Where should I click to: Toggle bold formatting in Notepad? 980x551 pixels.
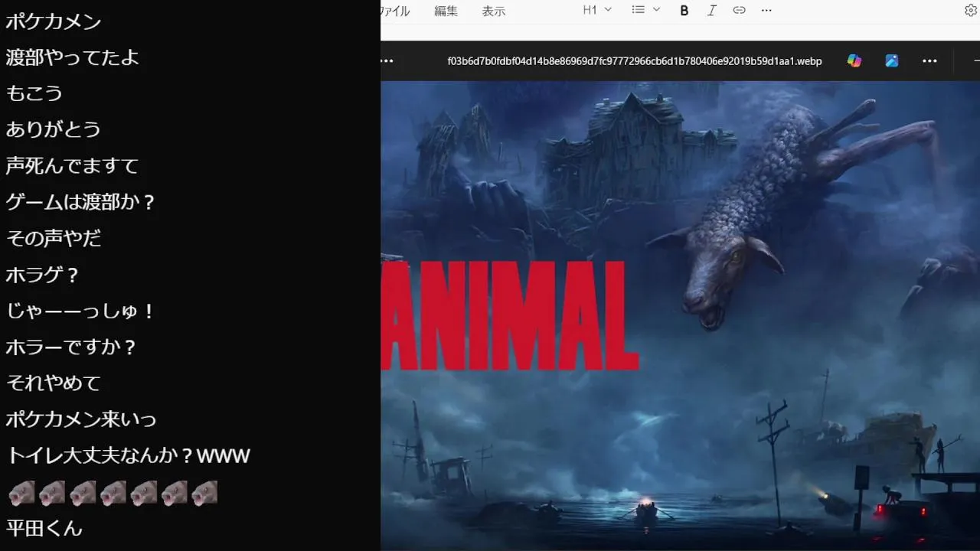(x=684, y=10)
